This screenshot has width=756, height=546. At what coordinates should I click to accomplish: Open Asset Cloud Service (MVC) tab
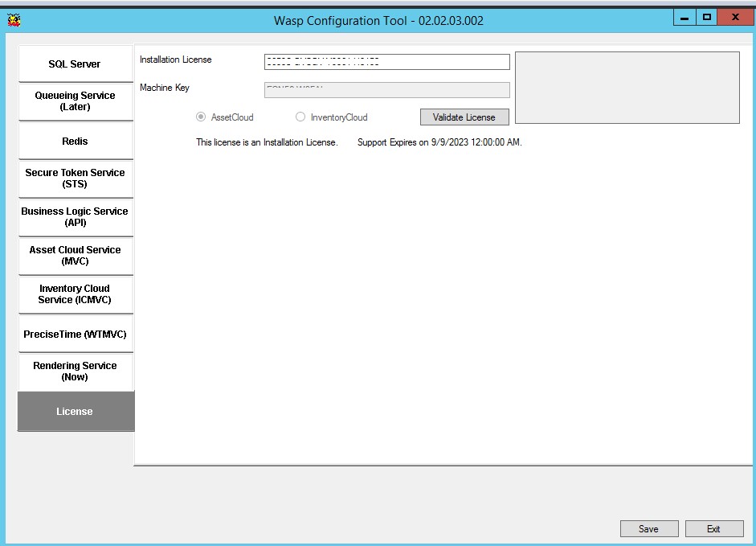[75, 256]
